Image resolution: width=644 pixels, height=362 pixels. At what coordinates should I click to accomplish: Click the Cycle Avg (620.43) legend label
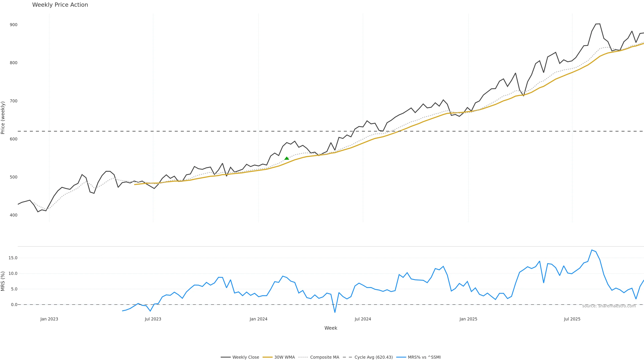(x=373, y=357)
